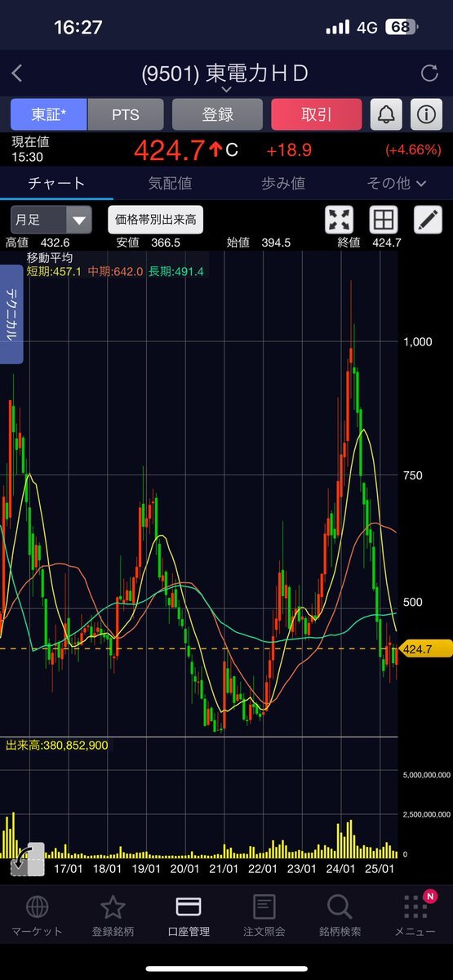Open the メニュー grid icon
Screen dimensions: 453x980
415,906
